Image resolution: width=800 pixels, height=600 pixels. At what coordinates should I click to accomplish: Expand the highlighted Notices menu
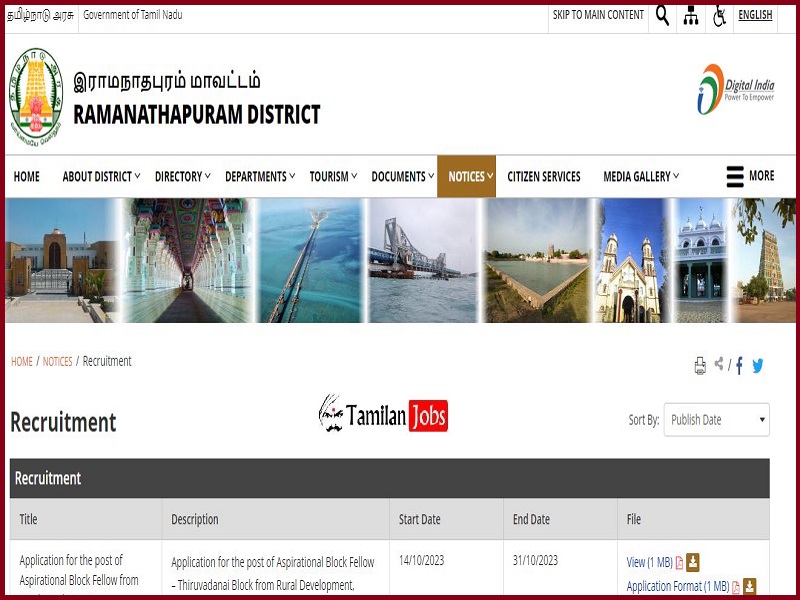pos(466,177)
